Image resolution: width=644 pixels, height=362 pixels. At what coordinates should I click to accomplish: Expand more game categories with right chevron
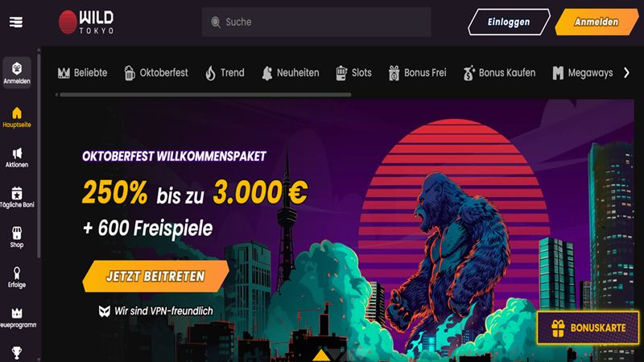click(x=626, y=72)
